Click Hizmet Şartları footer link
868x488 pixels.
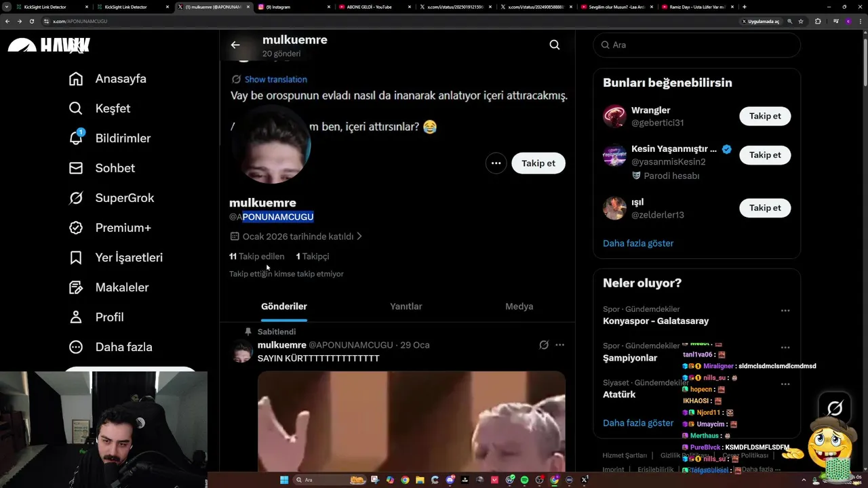tap(625, 455)
